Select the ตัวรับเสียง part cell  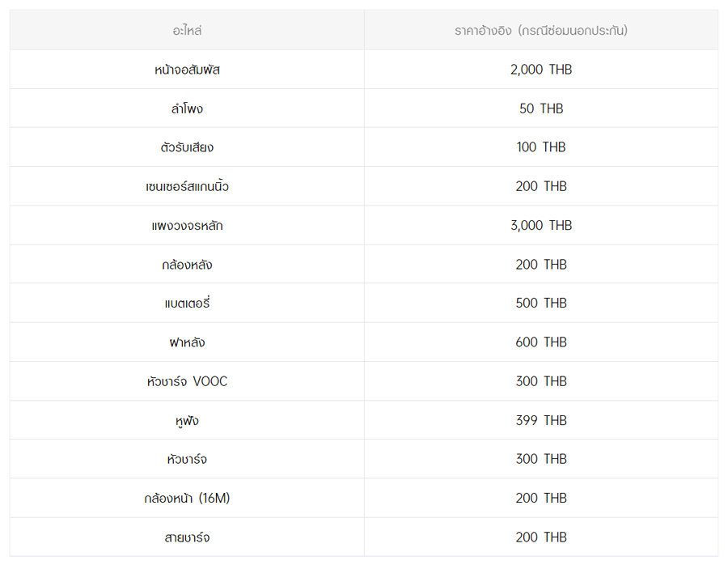(187, 147)
